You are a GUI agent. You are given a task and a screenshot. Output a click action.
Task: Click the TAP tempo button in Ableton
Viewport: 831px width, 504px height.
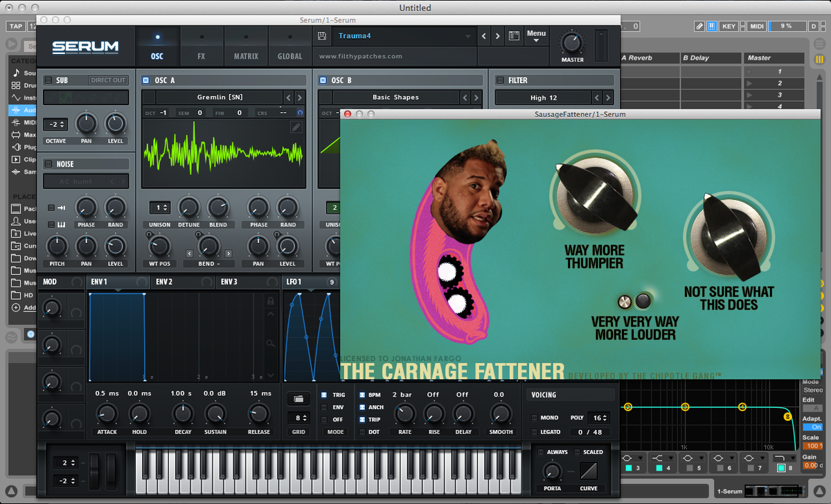[x=15, y=26]
